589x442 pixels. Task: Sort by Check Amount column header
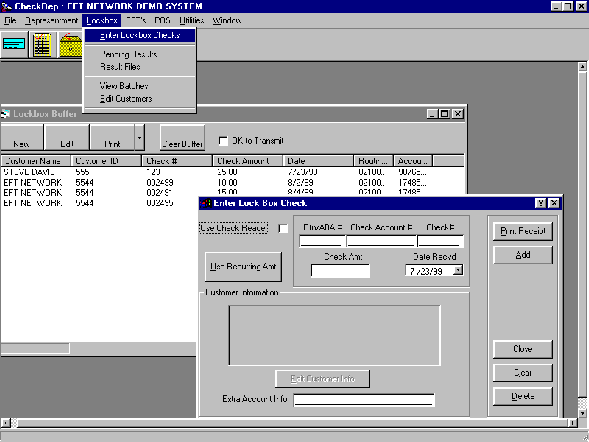(x=248, y=161)
